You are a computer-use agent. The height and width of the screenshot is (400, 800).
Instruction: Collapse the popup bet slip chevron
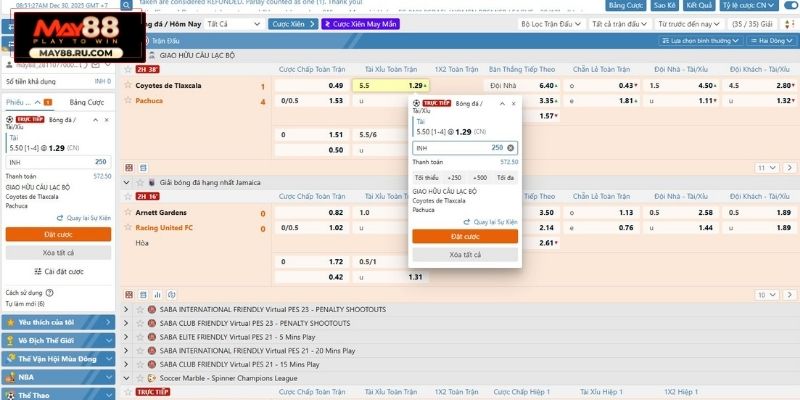[501, 103]
